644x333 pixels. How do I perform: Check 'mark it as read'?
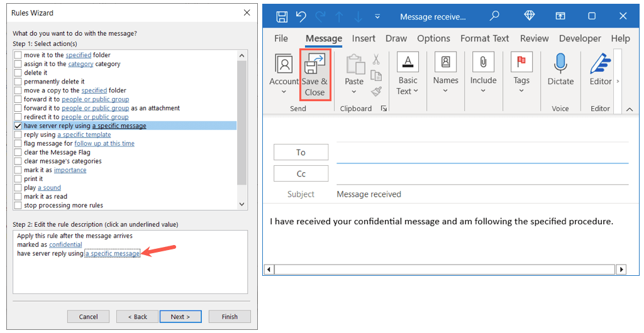18,197
